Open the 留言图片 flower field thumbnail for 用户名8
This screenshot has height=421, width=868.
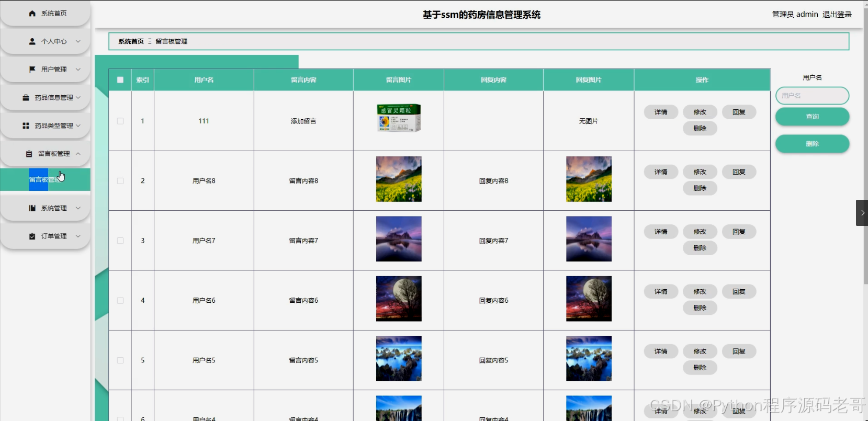tap(399, 179)
